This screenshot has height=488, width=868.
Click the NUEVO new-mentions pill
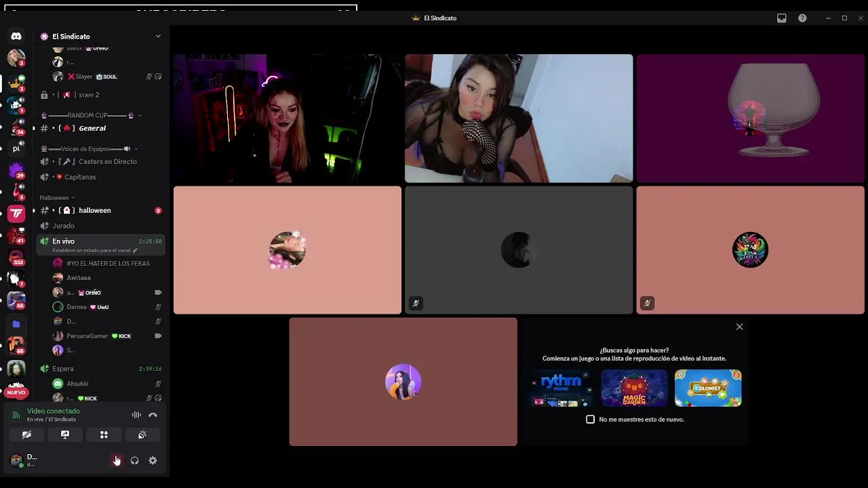point(16,392)
